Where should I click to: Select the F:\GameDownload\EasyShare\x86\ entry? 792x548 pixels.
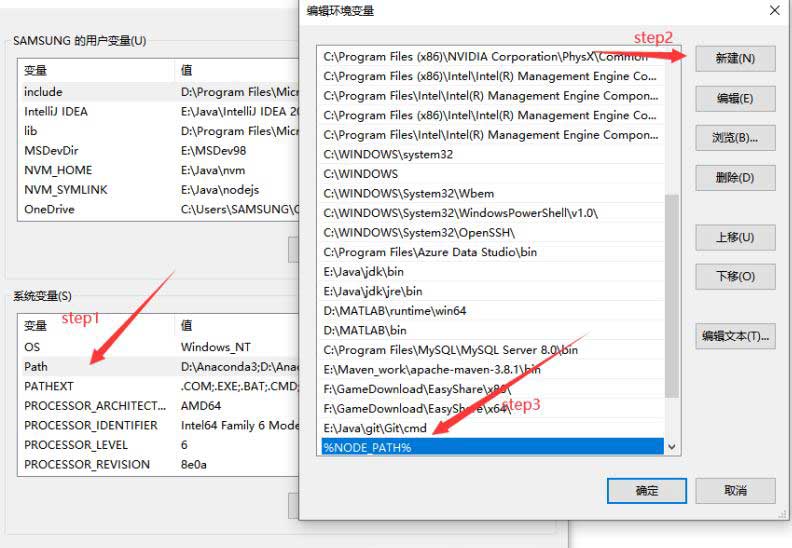point(492,389)
